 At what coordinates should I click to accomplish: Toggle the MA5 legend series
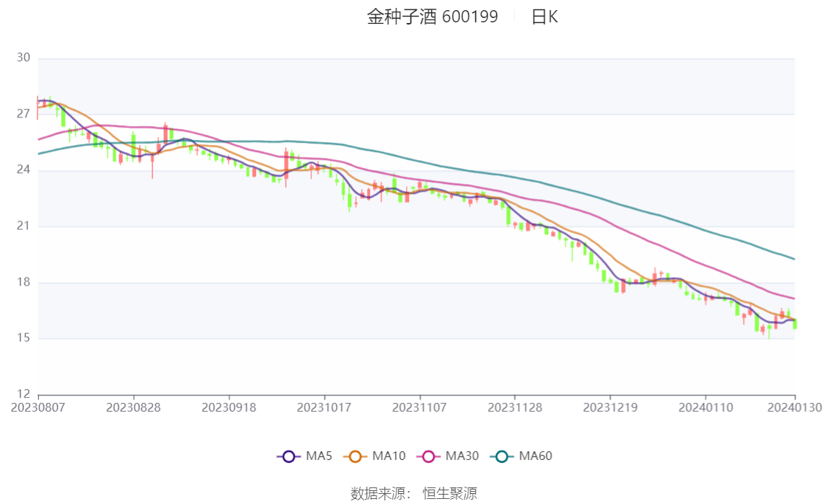[x=295, y=456]
